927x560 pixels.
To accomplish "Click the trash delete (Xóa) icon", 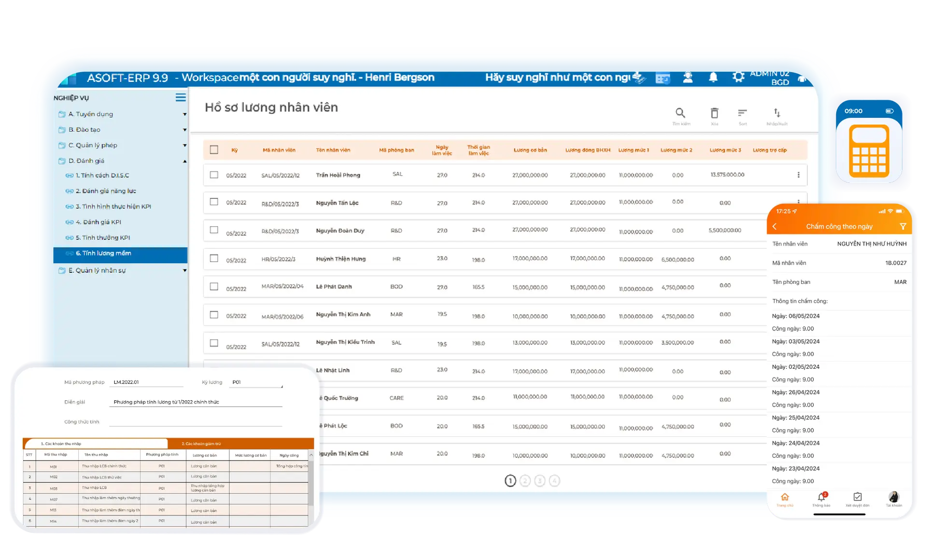I will pos(714,113).
